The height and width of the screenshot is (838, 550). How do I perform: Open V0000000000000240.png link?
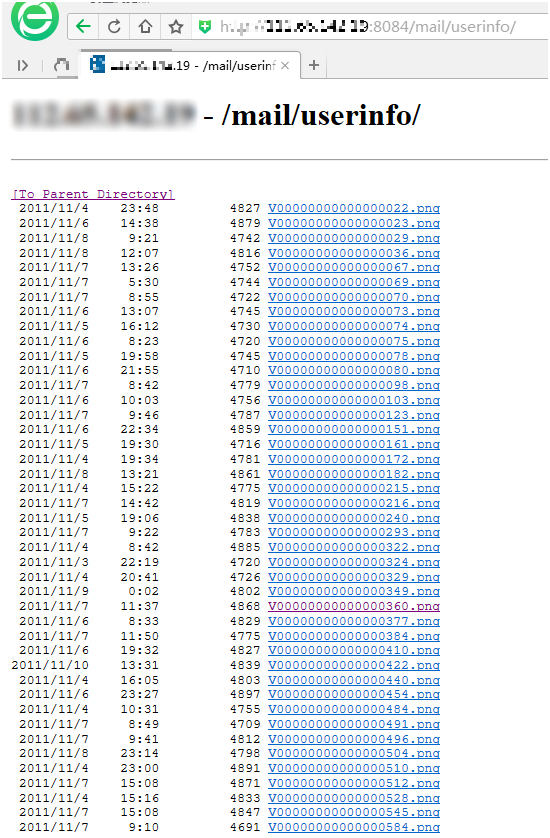354,518
